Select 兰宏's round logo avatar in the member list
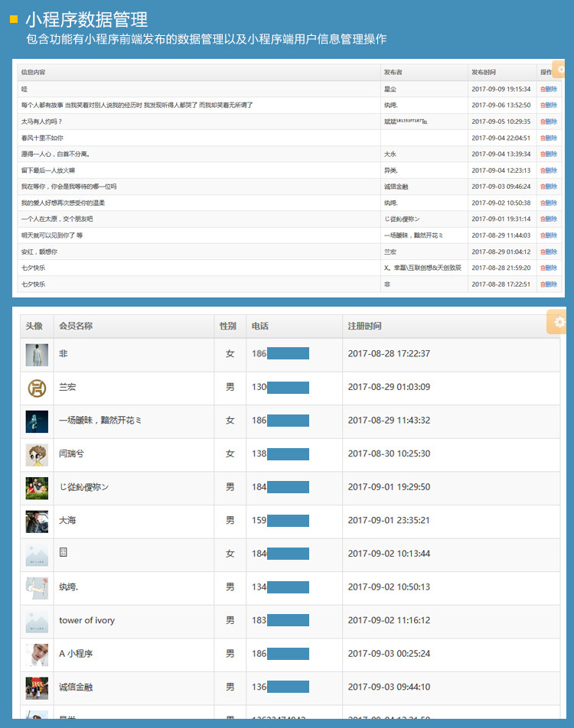 pos(37,388)
